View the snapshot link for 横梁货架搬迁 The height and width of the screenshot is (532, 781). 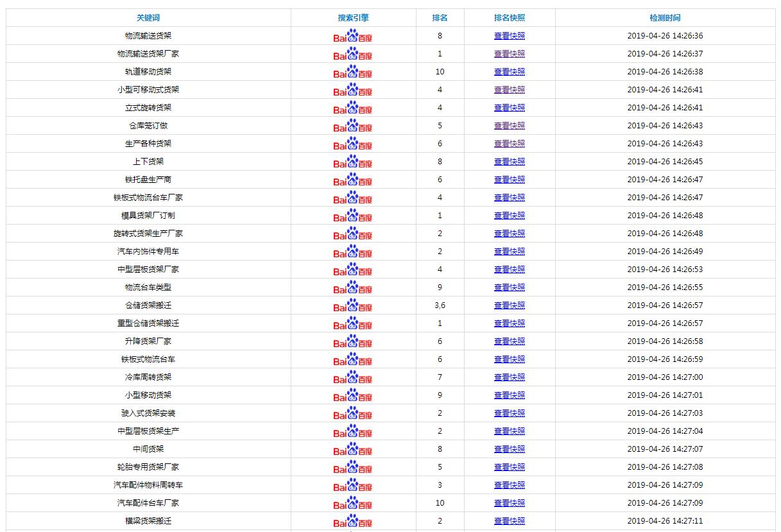(510, 521)
